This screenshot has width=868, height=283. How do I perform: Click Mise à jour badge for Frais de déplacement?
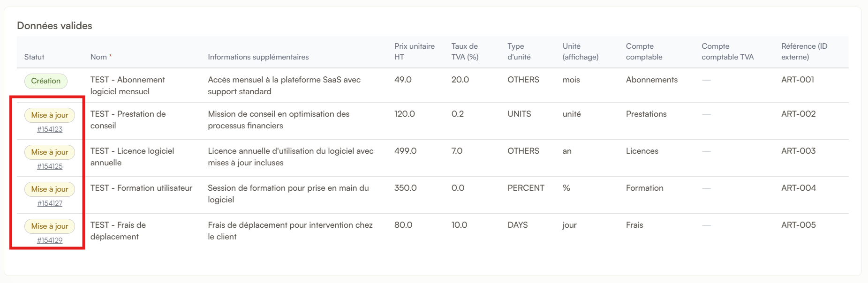(50, 226)
